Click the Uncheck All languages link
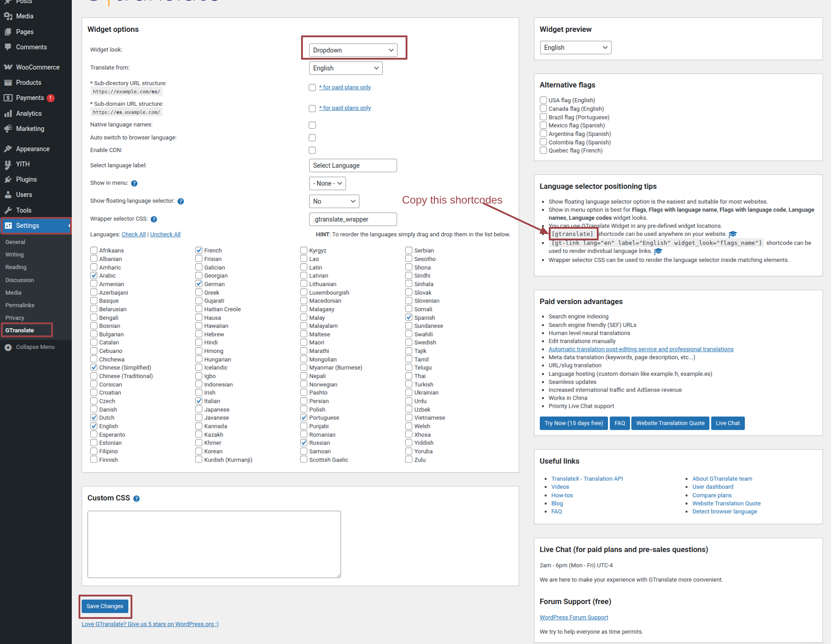This screenshot has width=831, height=644. [x=165, y=235]
